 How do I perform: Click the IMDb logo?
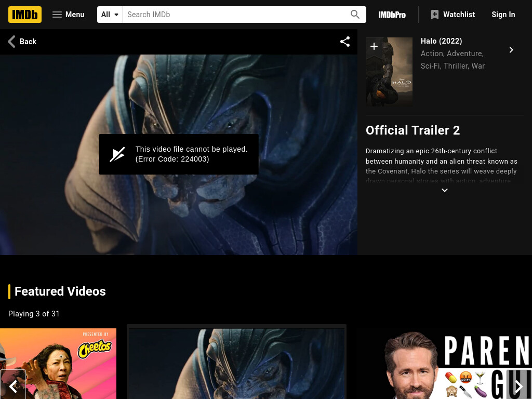pos(25,15)
